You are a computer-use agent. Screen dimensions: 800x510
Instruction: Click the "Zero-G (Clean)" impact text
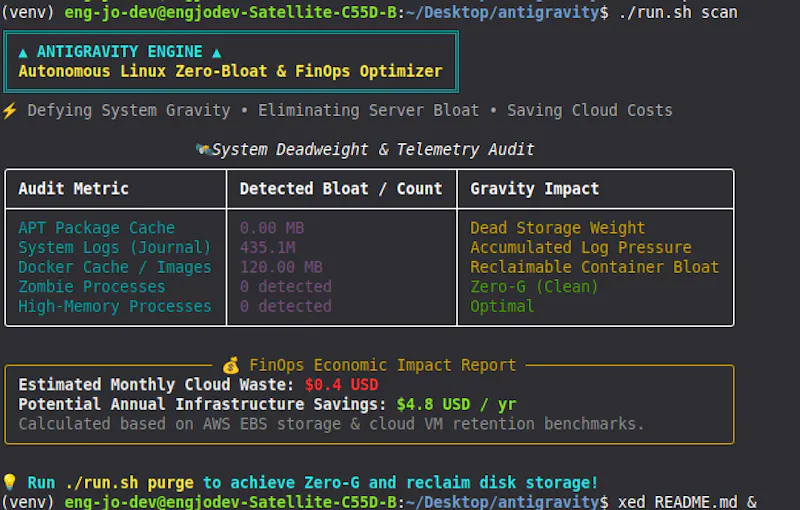[x=534, y=287]
